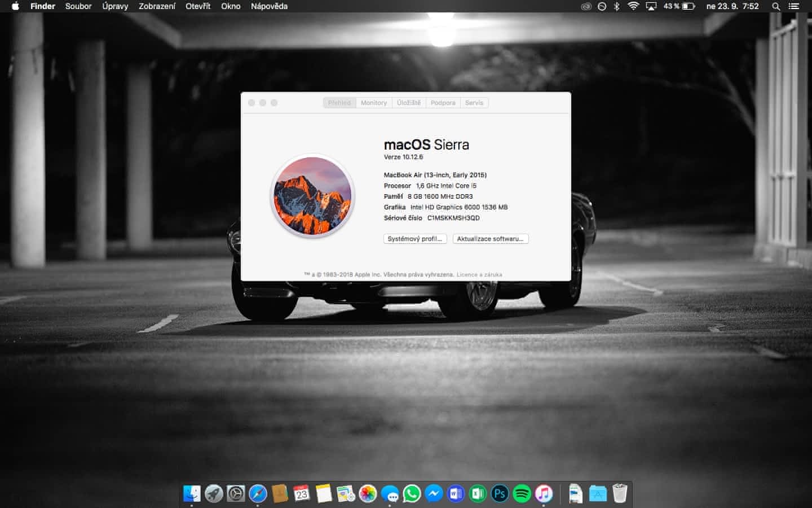Close the About This Mac window

click(x=251, y=103)
